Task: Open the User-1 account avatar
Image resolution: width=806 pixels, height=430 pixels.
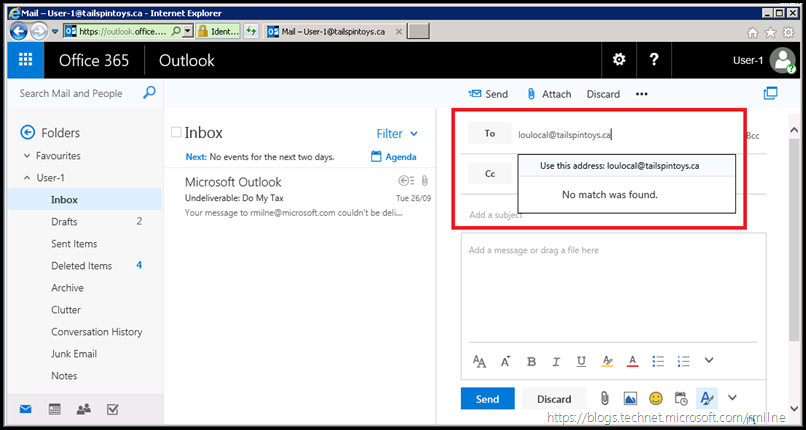Action: coord(782,61)
